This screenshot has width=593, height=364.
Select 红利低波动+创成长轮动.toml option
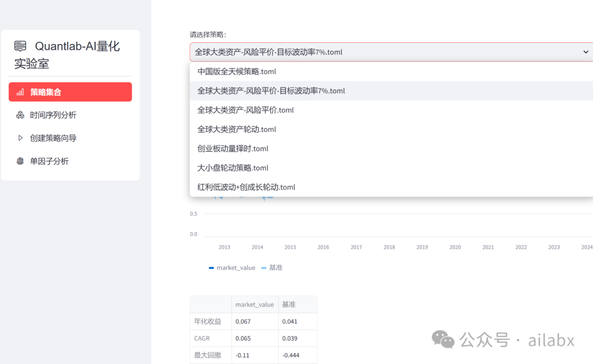point(246,187)
